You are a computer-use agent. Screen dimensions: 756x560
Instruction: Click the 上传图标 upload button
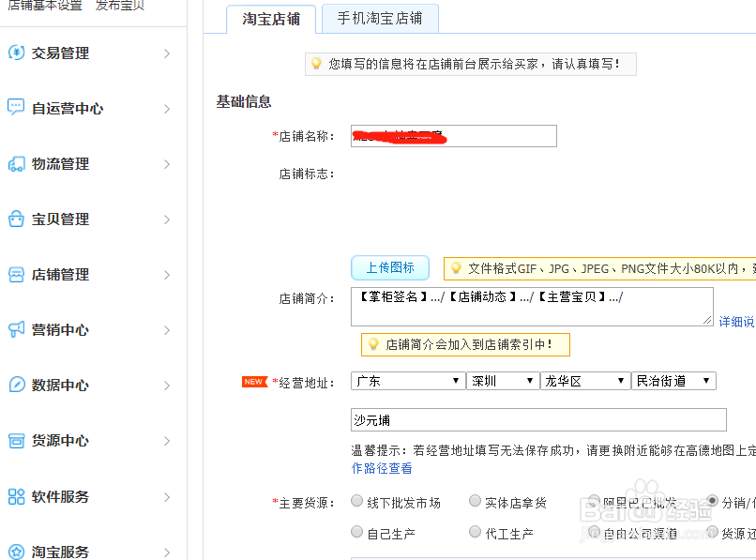(x=390, y=267)
